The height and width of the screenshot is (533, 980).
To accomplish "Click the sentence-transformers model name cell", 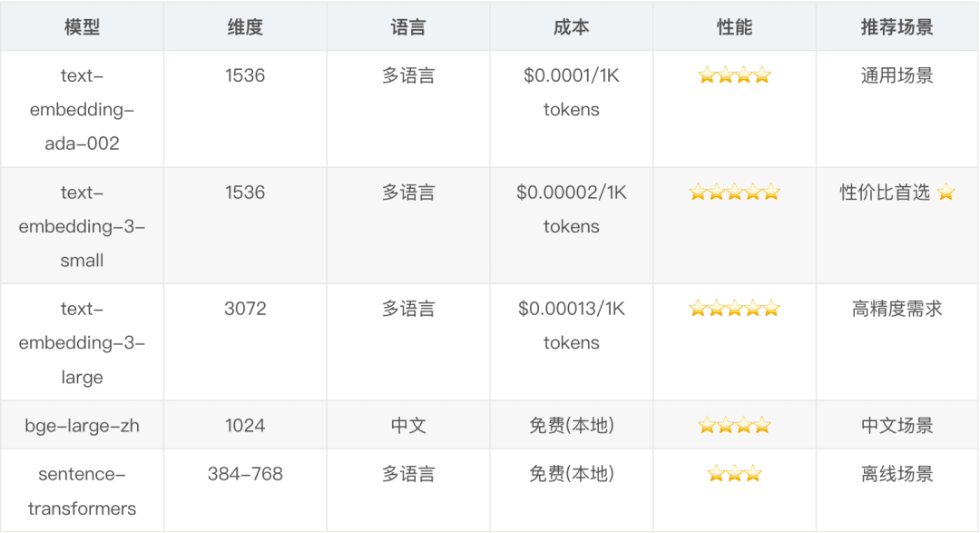I will 82,491.
